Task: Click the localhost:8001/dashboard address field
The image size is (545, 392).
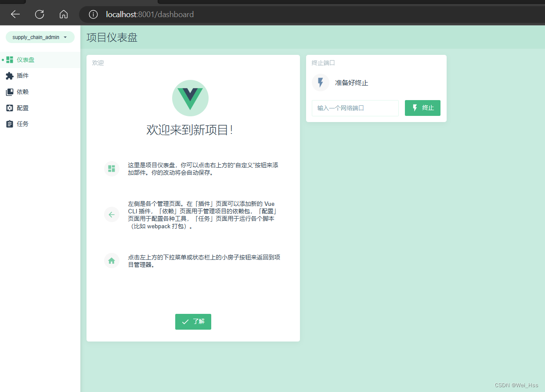Action: [312, 14]
